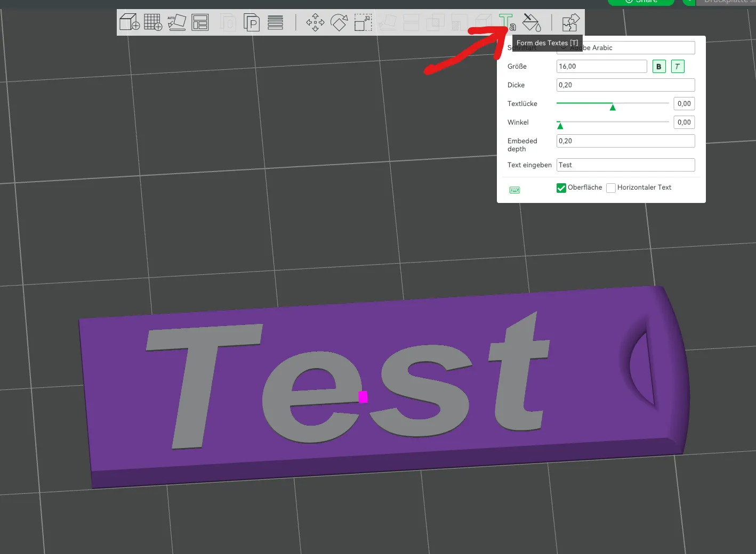Run the Auto orient tool

point(176,22)
